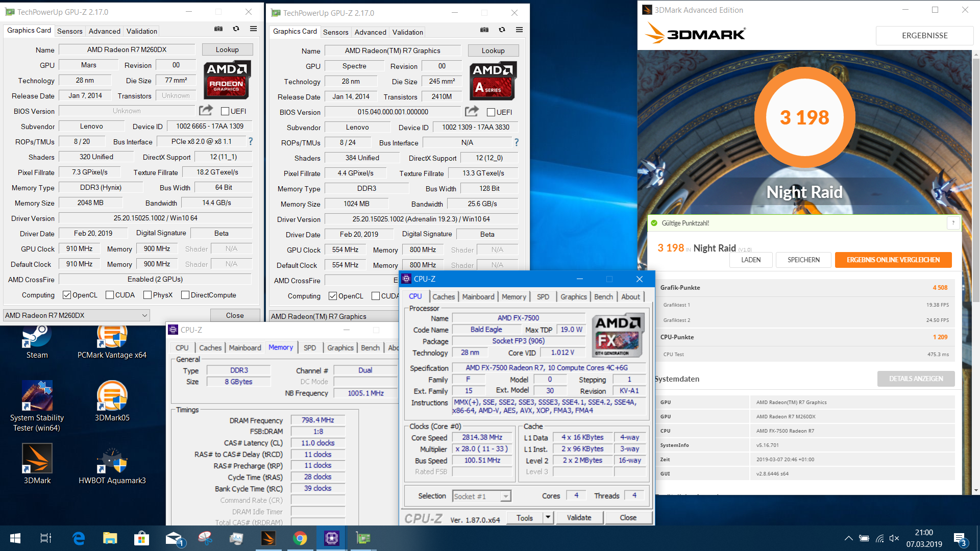Open GPU selector dropdown in right GPU-Z
Image resolution: width=980 pixels, height=551 pixels.
click(334, 316)
